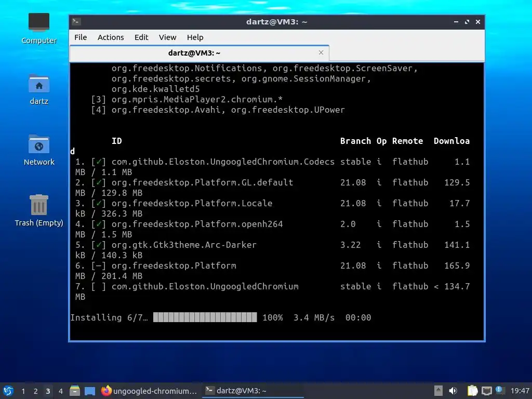Open the Trash (Empty) desktop icon
Viewport: 532px width, 399px height.
[38, 211]
